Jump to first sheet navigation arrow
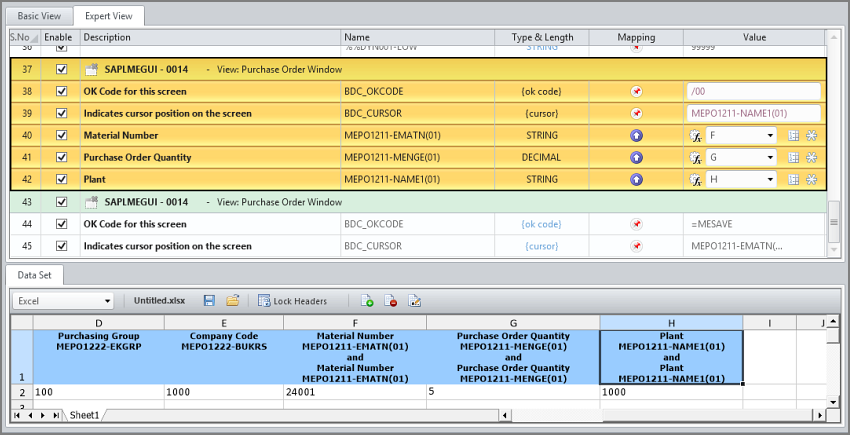This screenshot has height=435, width=850. [x=17, y=415]
